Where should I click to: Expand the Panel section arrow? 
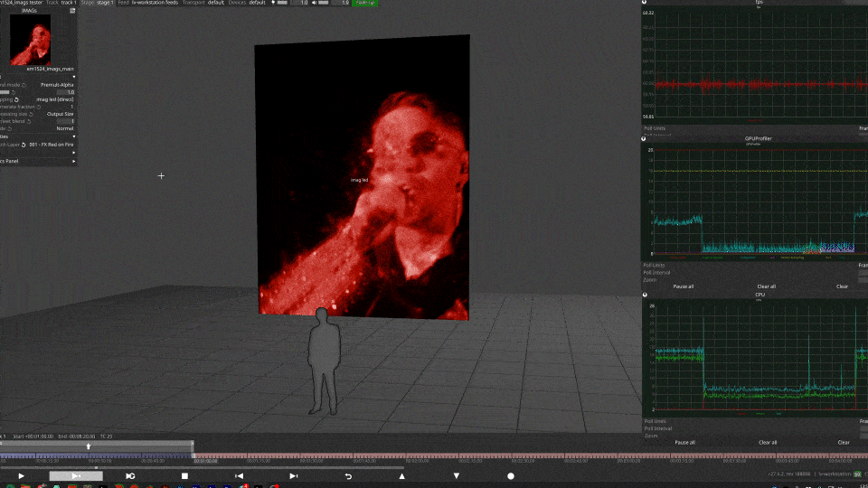pos(73,161)
